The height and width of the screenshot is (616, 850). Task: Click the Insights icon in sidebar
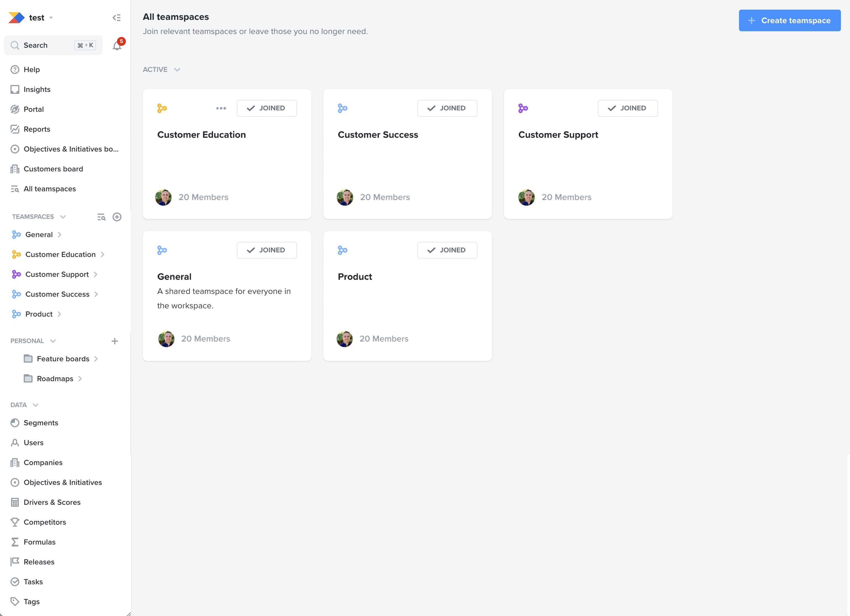[x=15, y=89]
